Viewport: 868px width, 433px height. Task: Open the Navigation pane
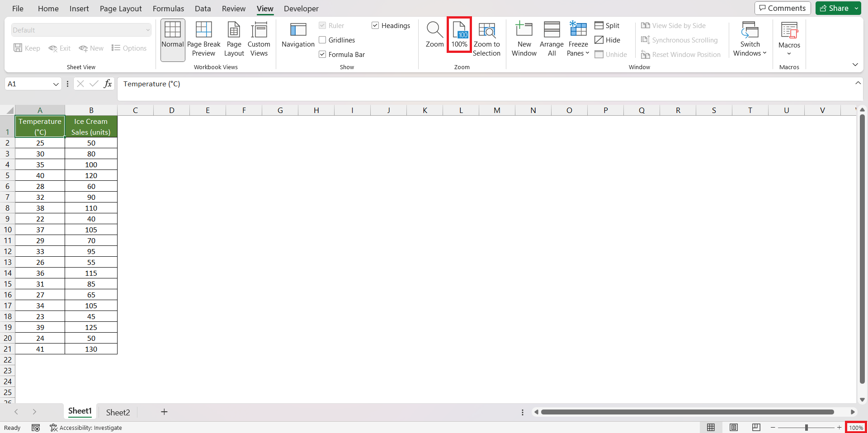[298, 35]
